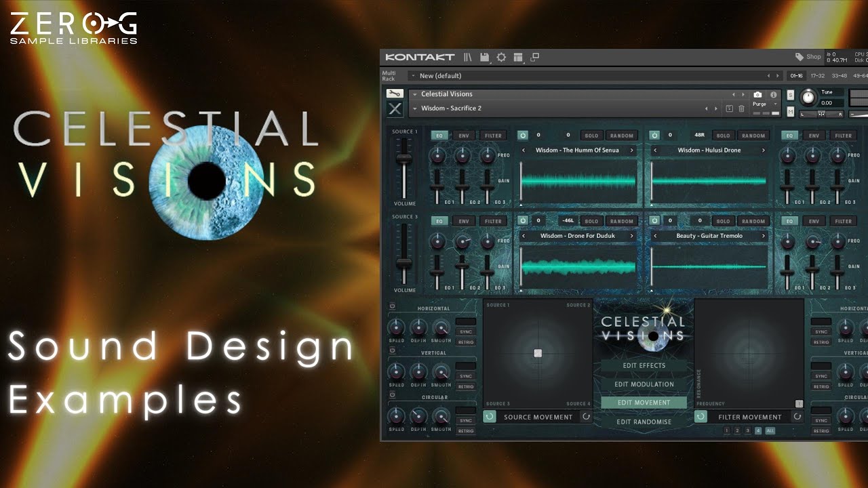Open the Wisdom - Sacrifice 2 snapshot dropdown
Viewport: 868px width, 488px height.
(415, 108)
